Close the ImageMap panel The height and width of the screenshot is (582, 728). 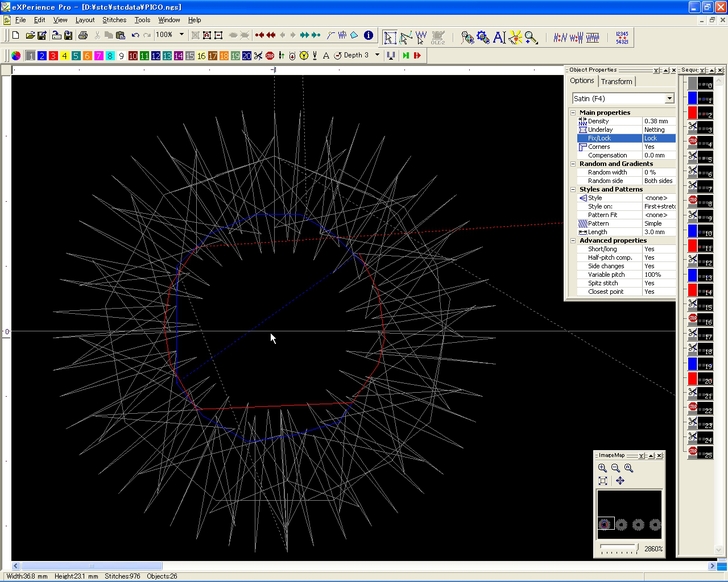pos(659,456)
